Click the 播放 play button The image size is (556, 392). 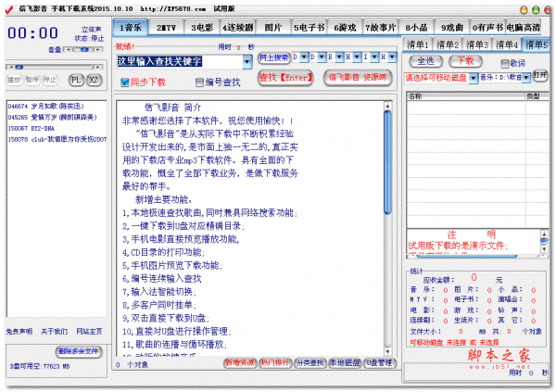pos(14,80)
